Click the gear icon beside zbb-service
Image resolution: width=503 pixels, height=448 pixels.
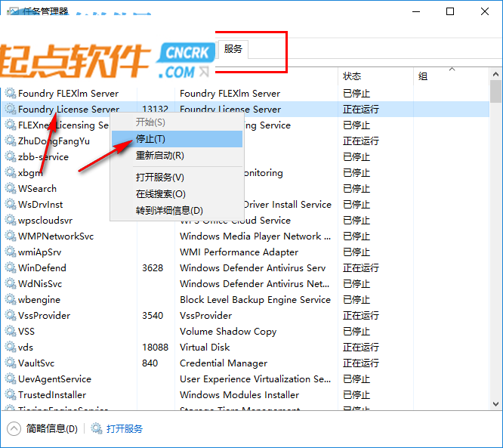(11, 156)
